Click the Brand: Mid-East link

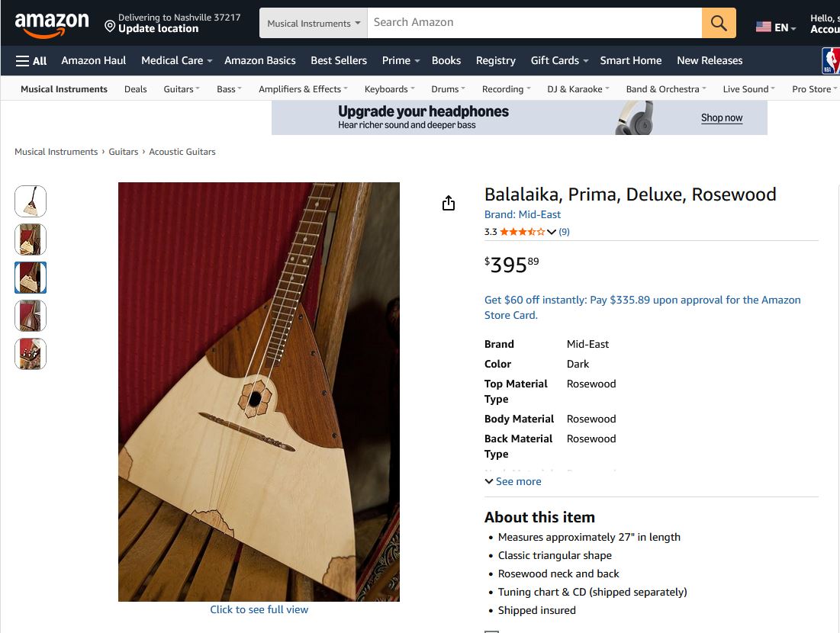pyautogui.click(x=523, y=215)
